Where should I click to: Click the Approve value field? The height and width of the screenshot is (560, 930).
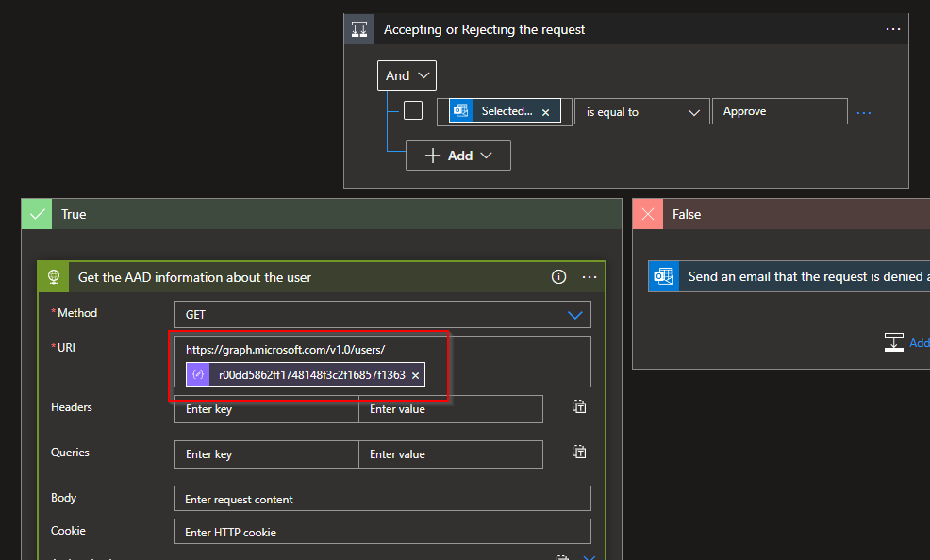tap(779, 111)
